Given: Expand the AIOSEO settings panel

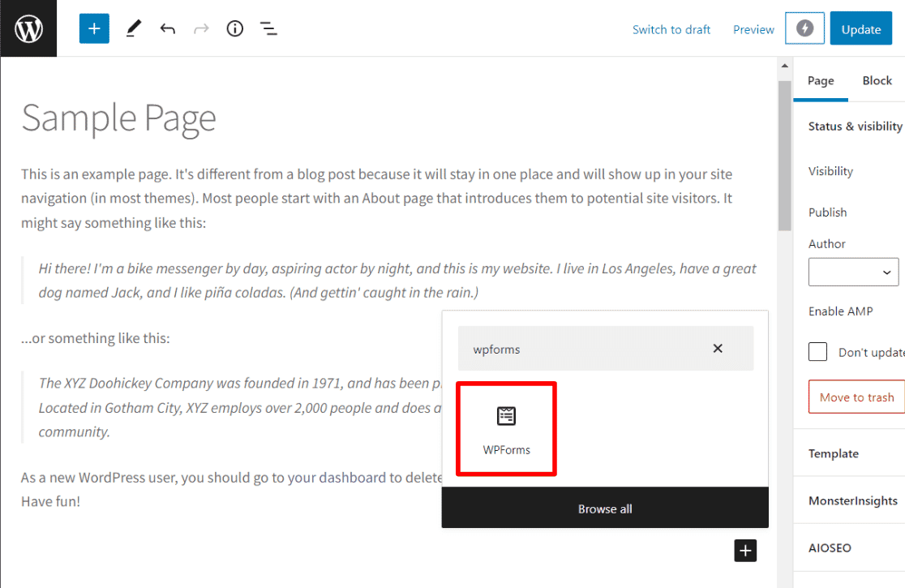Looking at the screenshot, I should tap(829, 547).
